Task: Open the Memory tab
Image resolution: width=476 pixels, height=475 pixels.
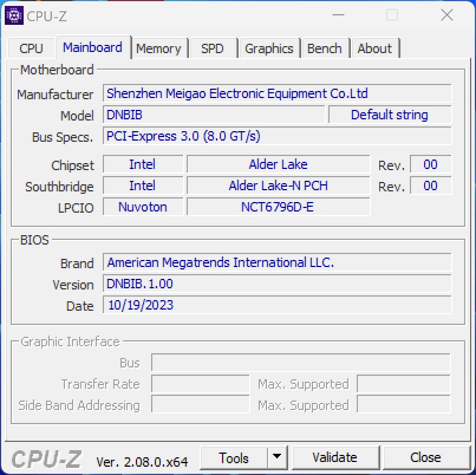Action: (x=158, y=48)
